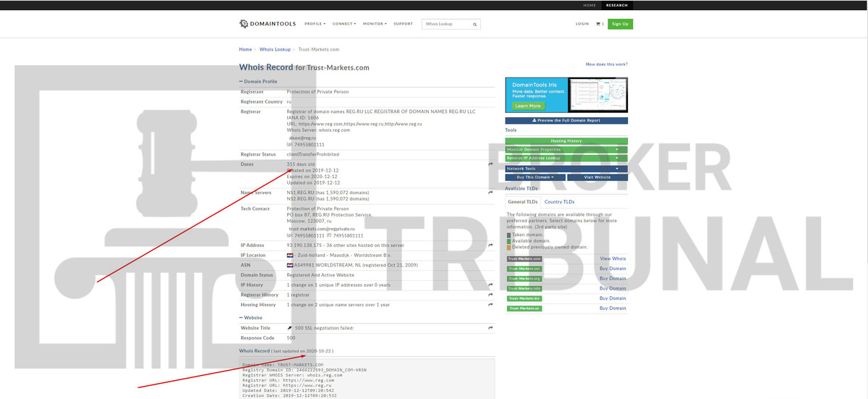Click the '315 days old' text
868x399 pixels.
coord(301,164)
